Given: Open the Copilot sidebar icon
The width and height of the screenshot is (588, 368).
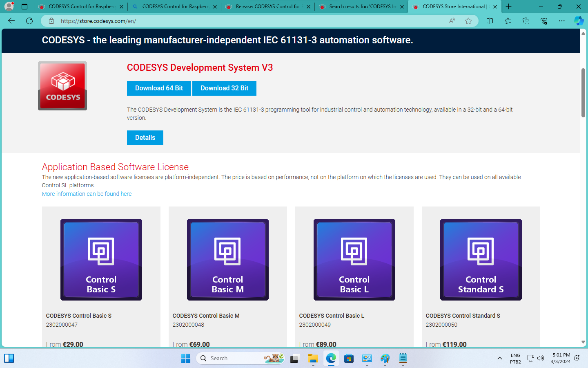Looking at the screenshot, I should [x=579, y=21].
